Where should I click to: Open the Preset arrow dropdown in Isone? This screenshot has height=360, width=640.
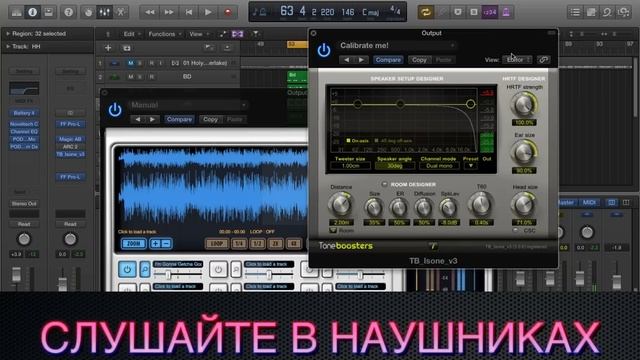[x=471, y=166]
